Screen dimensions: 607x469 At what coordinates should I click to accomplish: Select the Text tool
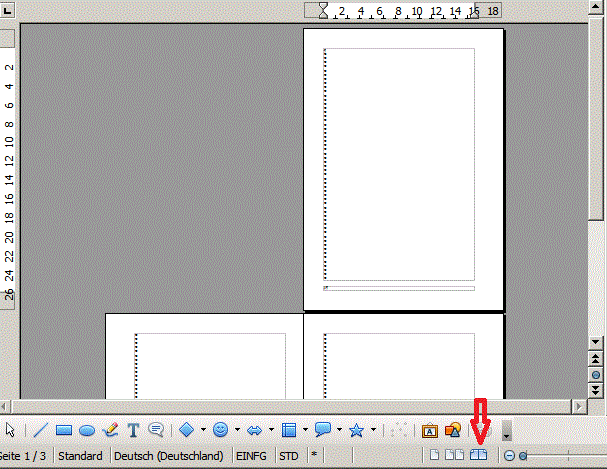pos(133,430)
